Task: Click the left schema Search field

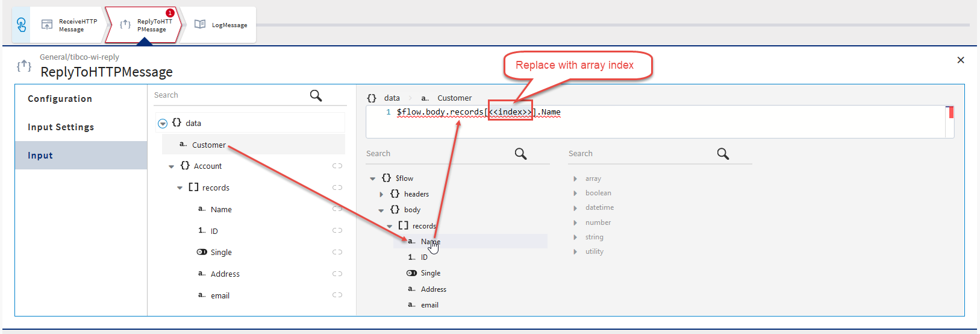Action: [229, 95]
